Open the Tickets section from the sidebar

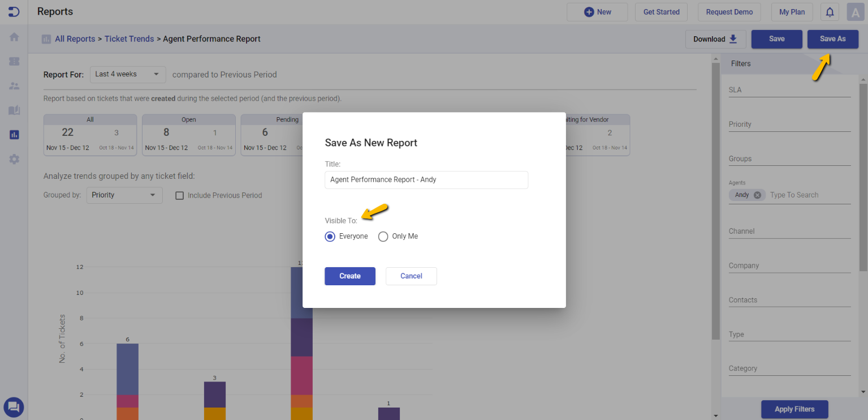tap(14, 61)
